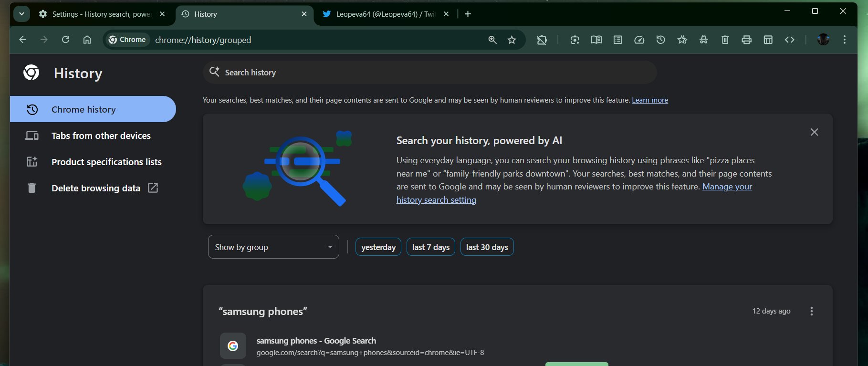The height and width of the screenshot is (366, 868).
Task: Open the screenshot lens capture icon
Action: [x=575, y=40]
